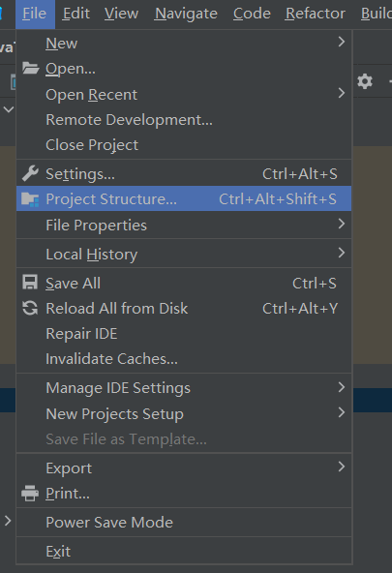Expand the New submenu arrow
The width and height of the screenshot is (392, 573).
[342, 42]
